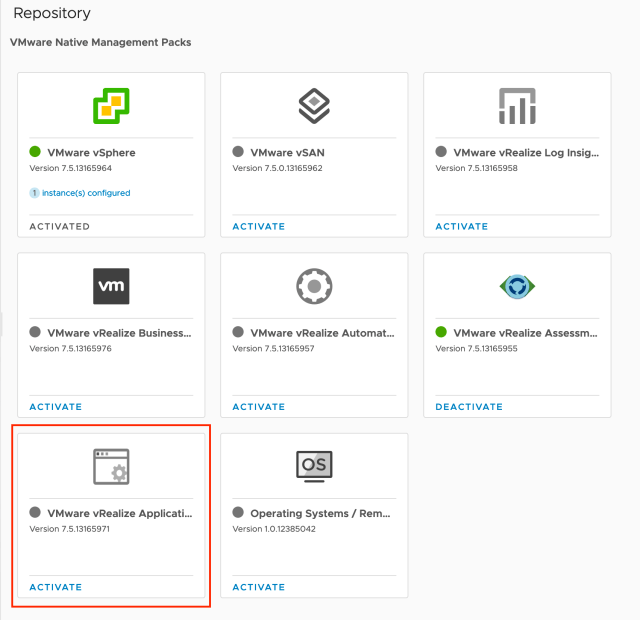Click the Operating Systems OS monitor icon
The height and width of the screenshot is (620, 640).
coord(314,466)
